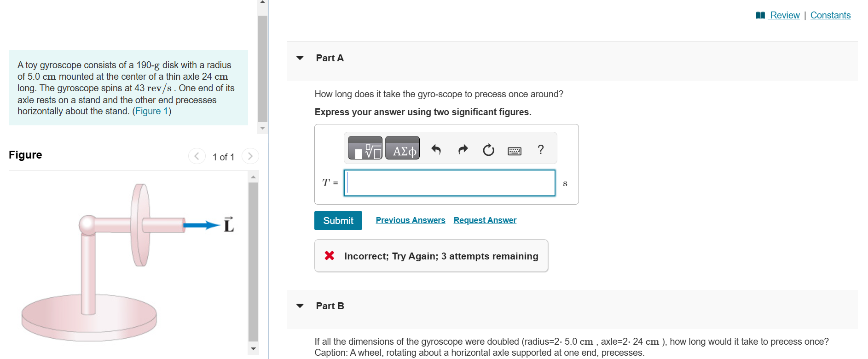
Task: Collapse the Part A section
Action: pyautogui.click(x=300, y=58)
